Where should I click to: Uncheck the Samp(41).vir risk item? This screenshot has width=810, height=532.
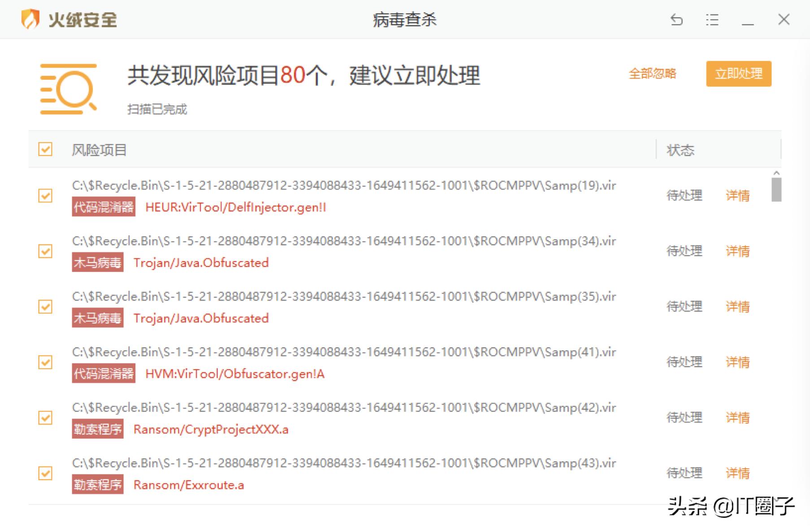click(44, 362)
